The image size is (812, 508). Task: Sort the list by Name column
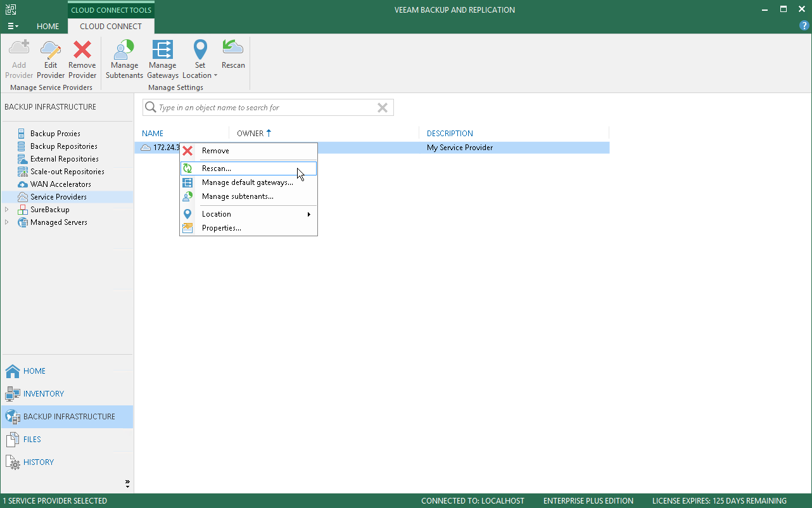click(153, 134)
